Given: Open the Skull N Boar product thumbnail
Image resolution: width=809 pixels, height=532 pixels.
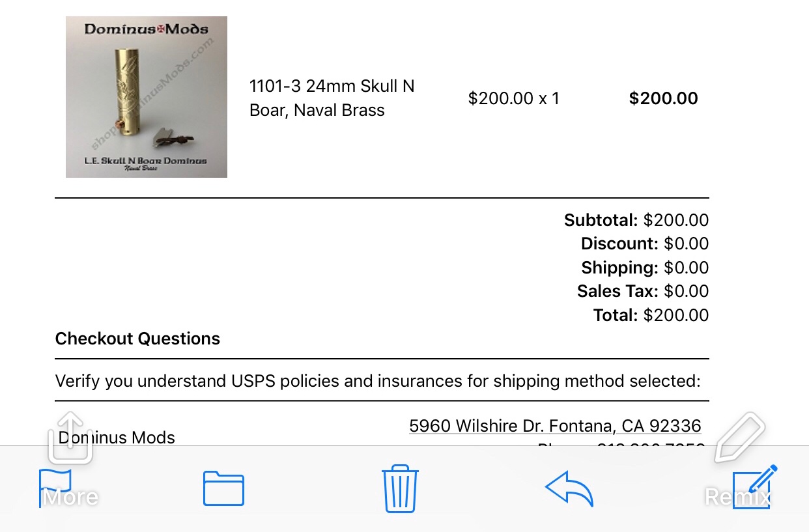Looking at the screenshot, I should [147, 97].
